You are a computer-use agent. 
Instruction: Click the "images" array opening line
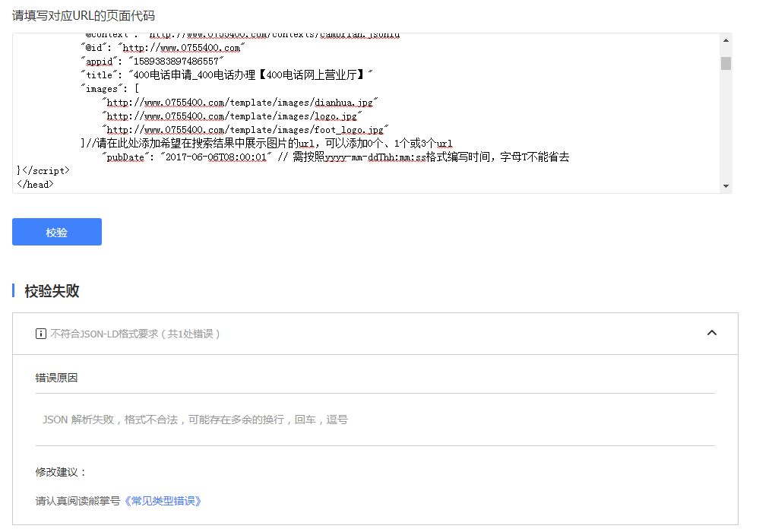[111, 89]
